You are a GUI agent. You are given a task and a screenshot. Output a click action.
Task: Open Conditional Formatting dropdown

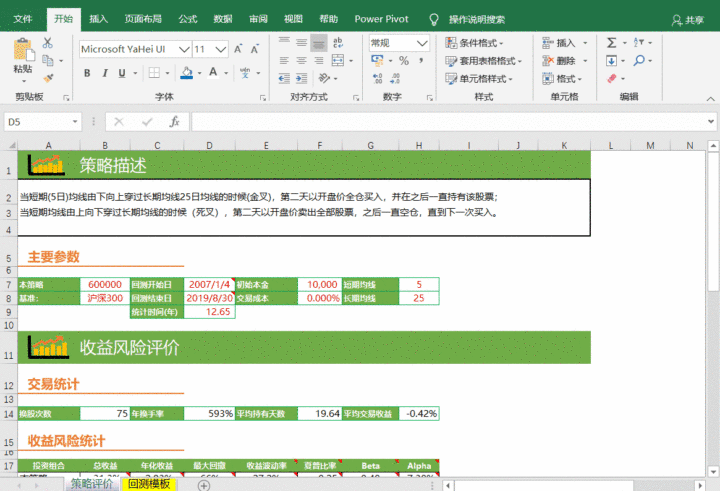[474, 43]
